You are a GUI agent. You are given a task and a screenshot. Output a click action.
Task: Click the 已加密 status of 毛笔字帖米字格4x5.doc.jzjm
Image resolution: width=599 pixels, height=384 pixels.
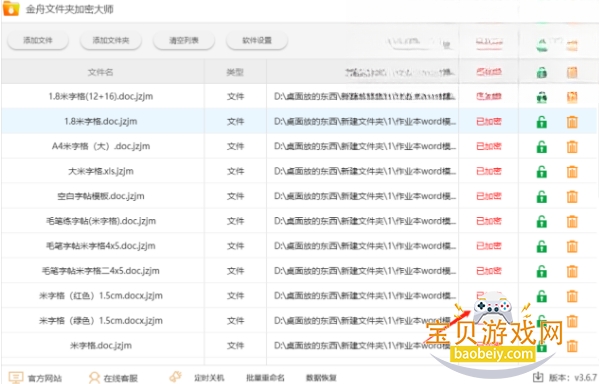[x=489, y=246]
